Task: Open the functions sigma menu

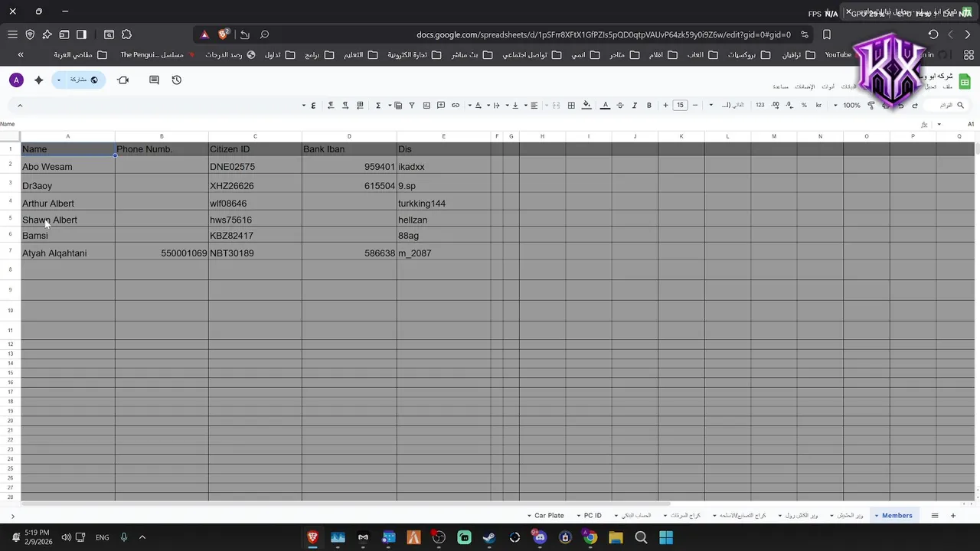Action: pyautogui.click(x=378, y=105)
